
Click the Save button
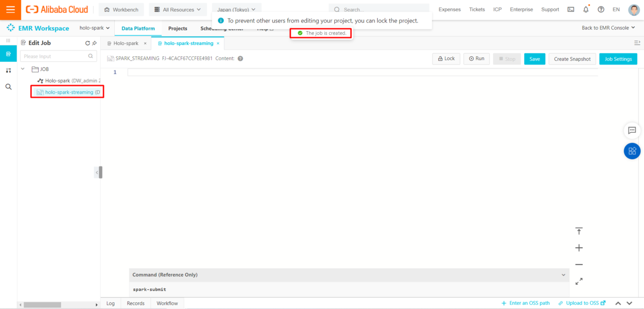[535, 59]
